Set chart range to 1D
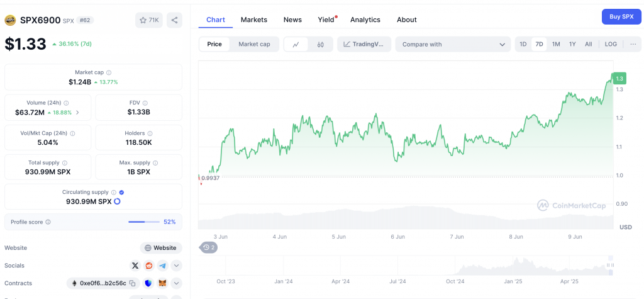This screenshot has height=299, width=644. point(523,44)
